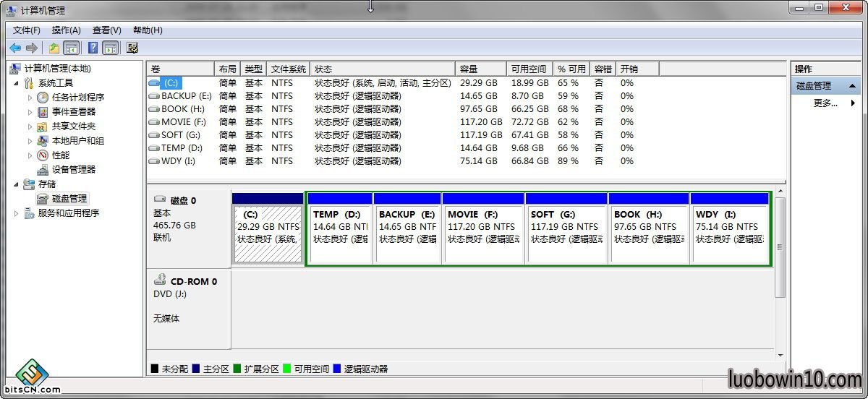Sort by the 容错 column header
The image size is (868, 399).
603,69
